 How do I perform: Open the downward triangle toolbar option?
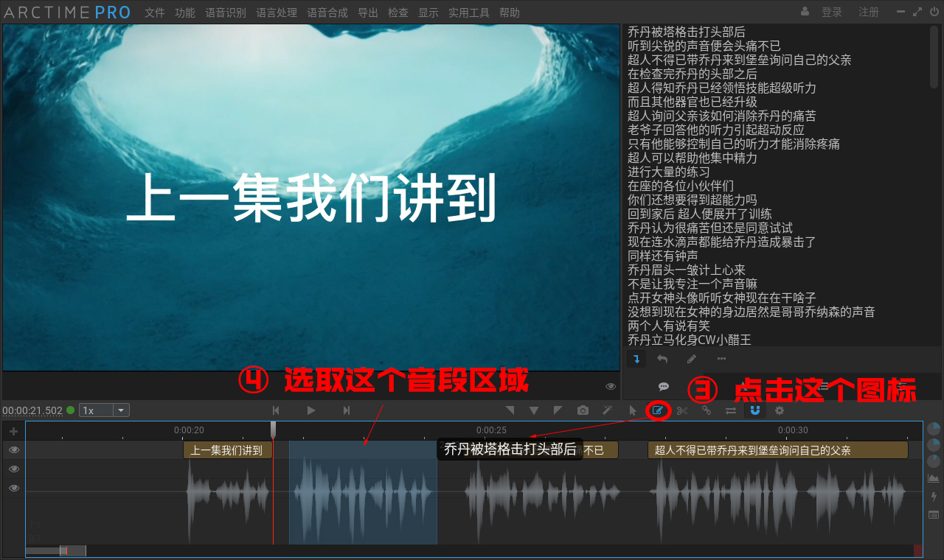[x=533, y=410]
